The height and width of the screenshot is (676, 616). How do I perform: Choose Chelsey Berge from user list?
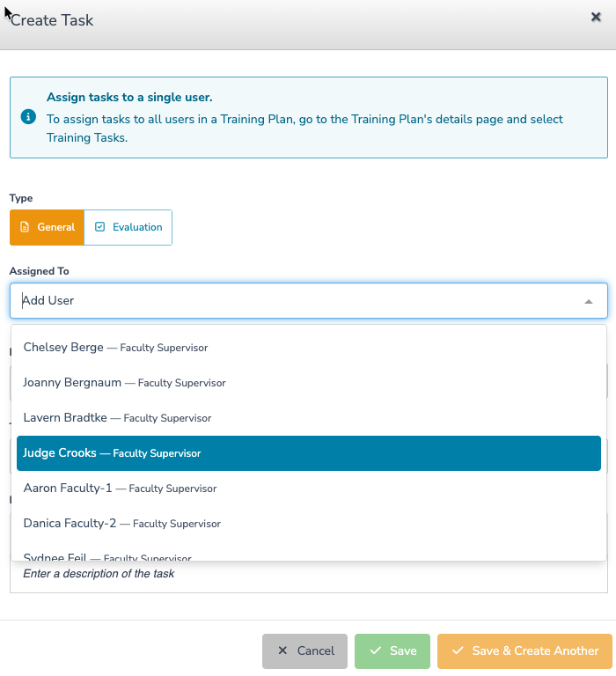(x=309, y=348)
